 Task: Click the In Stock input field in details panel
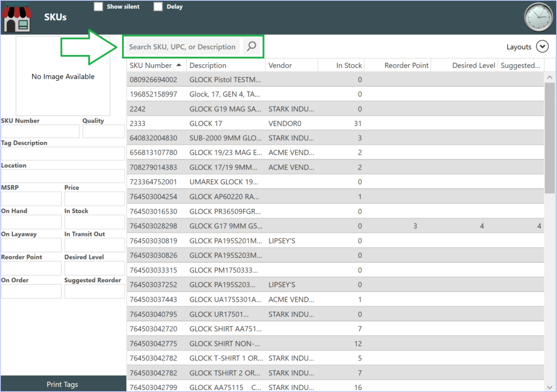94,222
